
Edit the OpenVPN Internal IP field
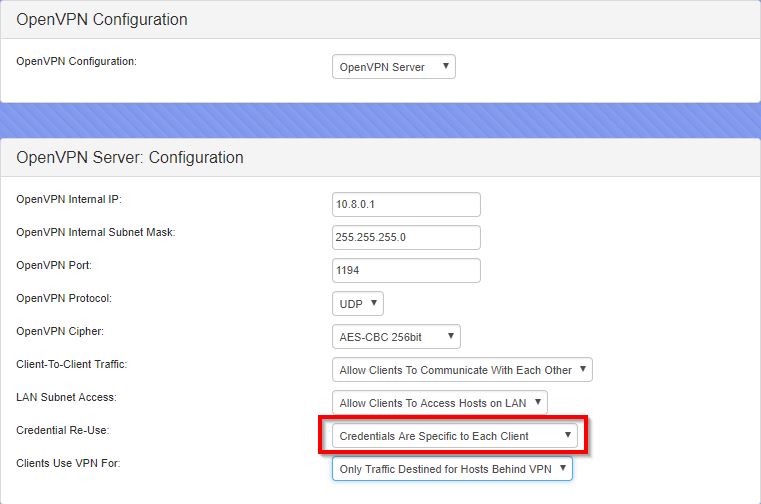coord(406,204)
